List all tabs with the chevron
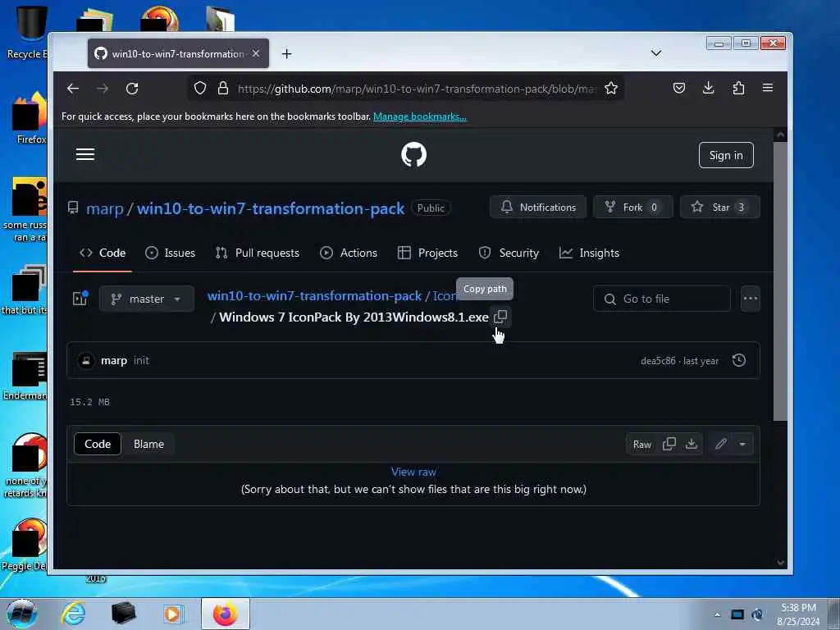Screen dimensions: 840x630 coord(655,53)
